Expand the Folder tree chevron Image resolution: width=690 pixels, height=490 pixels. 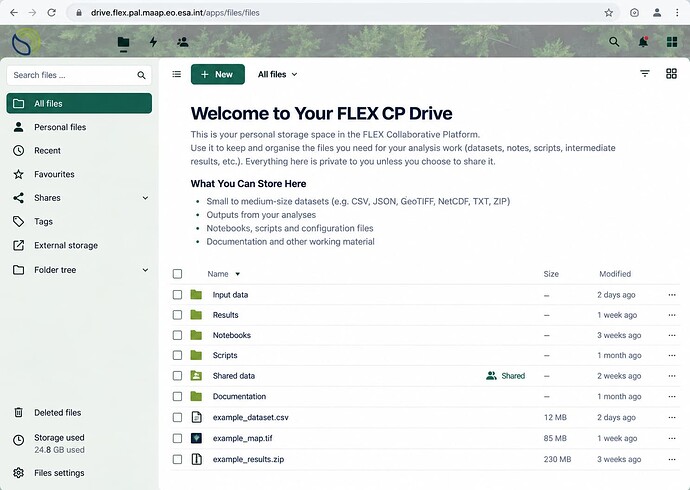[145, 270]
